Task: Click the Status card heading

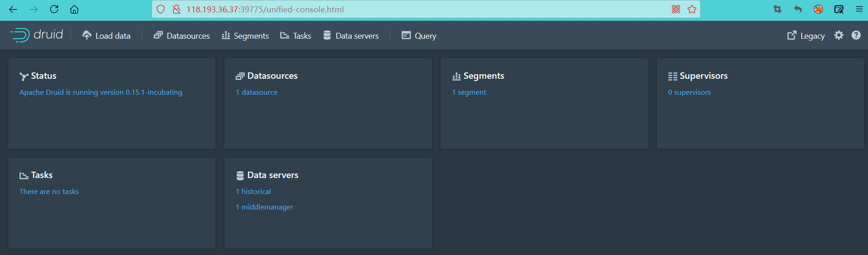Action: pos(44,76)
